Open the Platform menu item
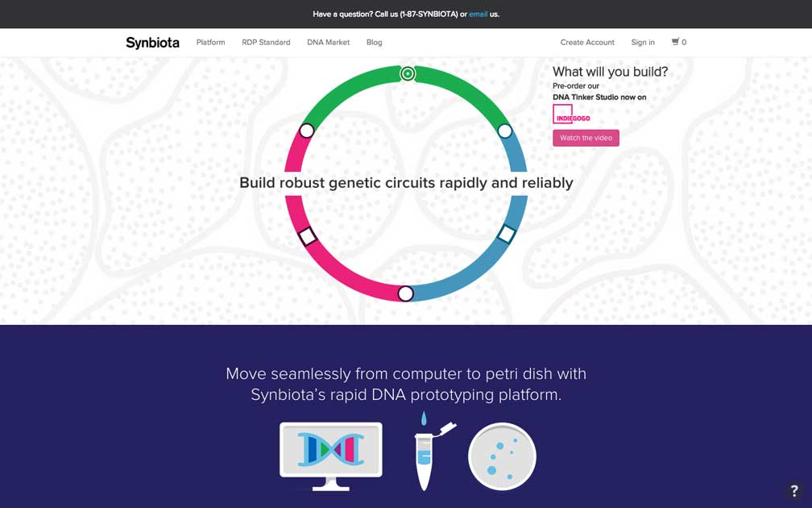 coord(211,43)
